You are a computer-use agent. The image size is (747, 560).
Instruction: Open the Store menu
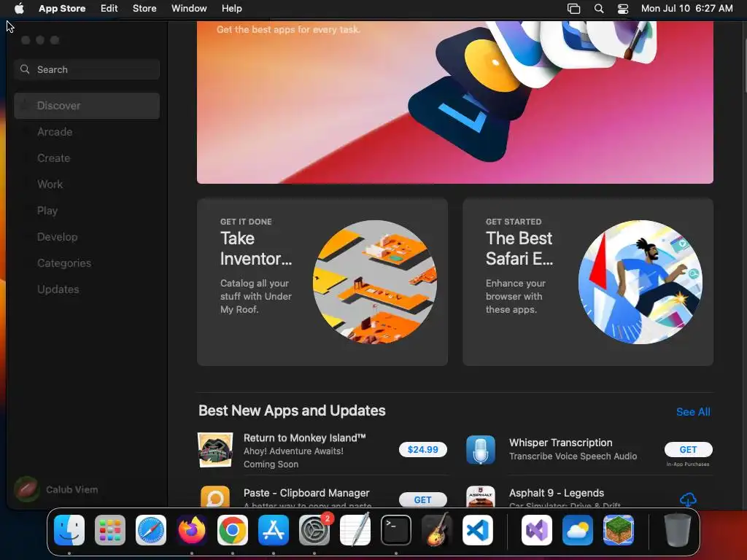[144, 8]
